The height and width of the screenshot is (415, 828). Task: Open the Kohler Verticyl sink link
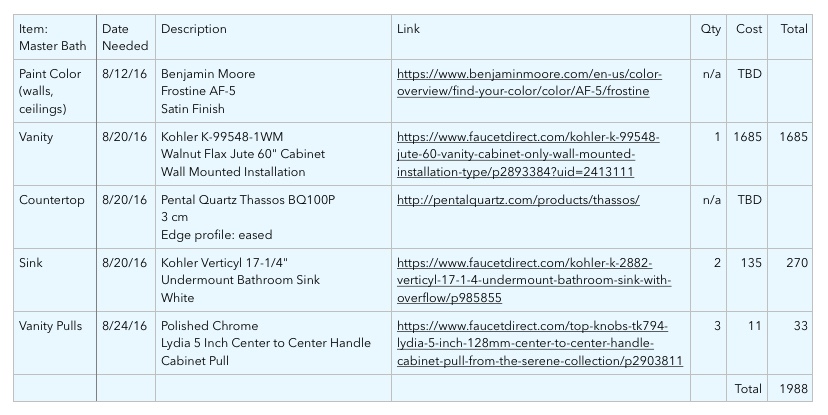coord(534,280)
